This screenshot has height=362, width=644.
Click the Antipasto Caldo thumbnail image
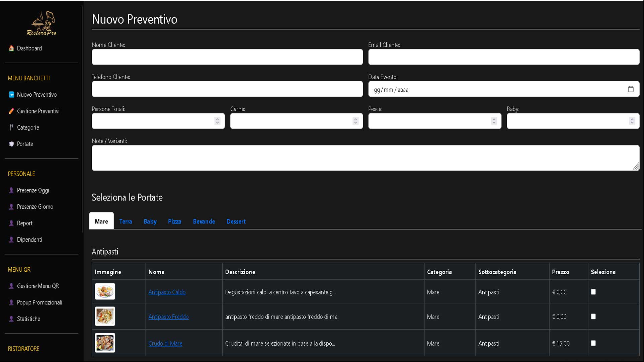105,291
